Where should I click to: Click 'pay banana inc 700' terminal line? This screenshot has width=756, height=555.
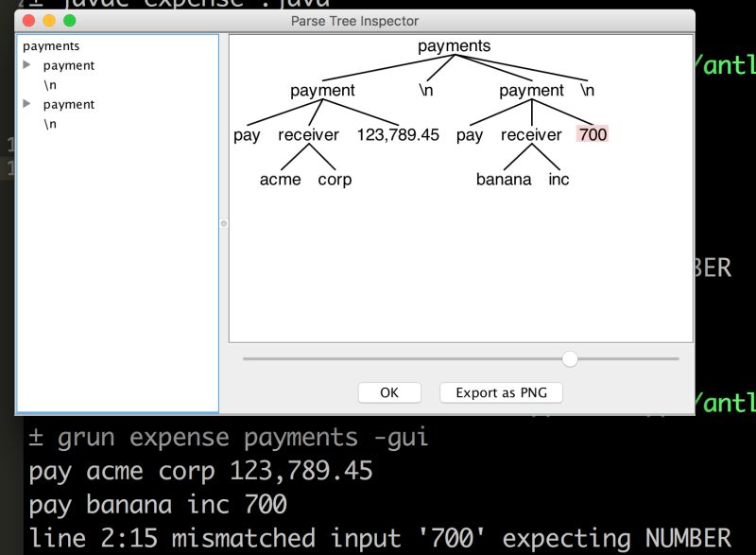point(158,505)
